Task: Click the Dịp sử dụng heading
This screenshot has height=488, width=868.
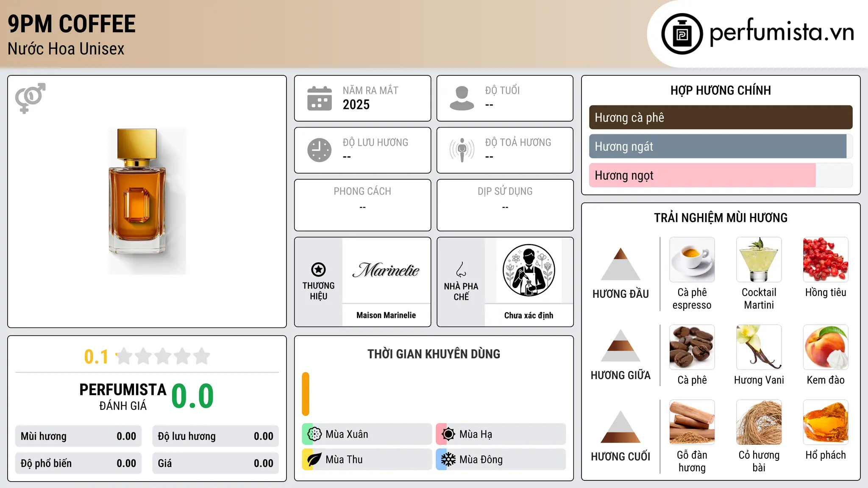Action: [x=505, y=191]
